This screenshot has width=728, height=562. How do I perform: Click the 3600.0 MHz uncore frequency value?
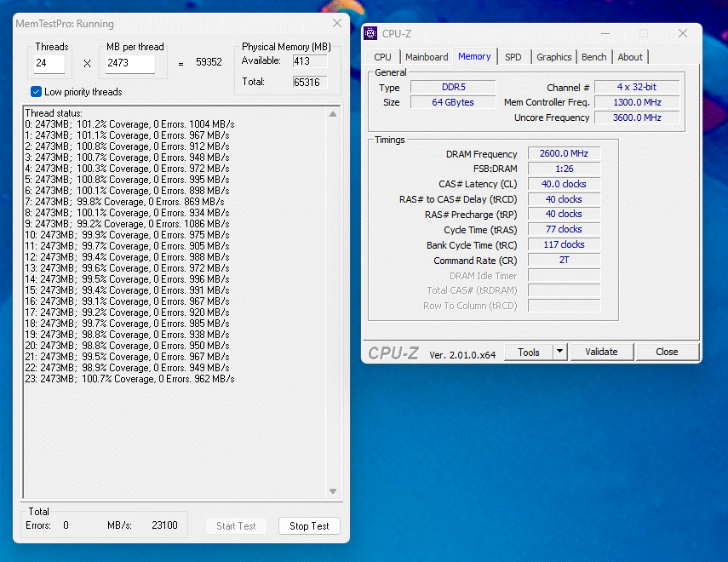click(x=637, y=118)
